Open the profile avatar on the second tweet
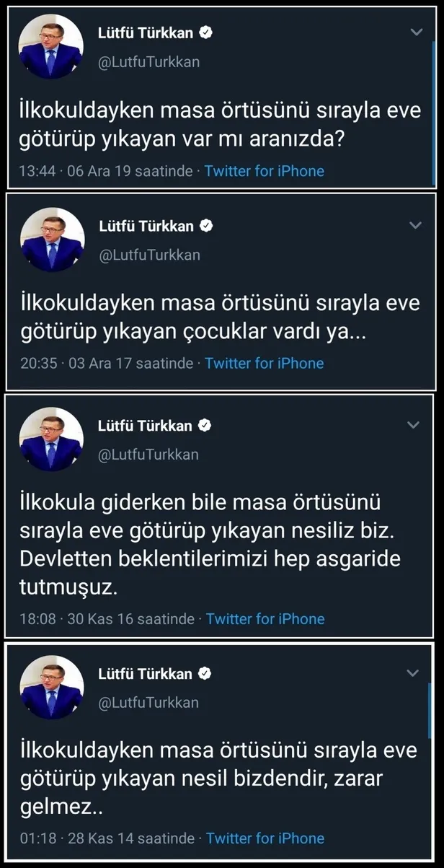Viewport: 444px width, 868px height. 52,240
